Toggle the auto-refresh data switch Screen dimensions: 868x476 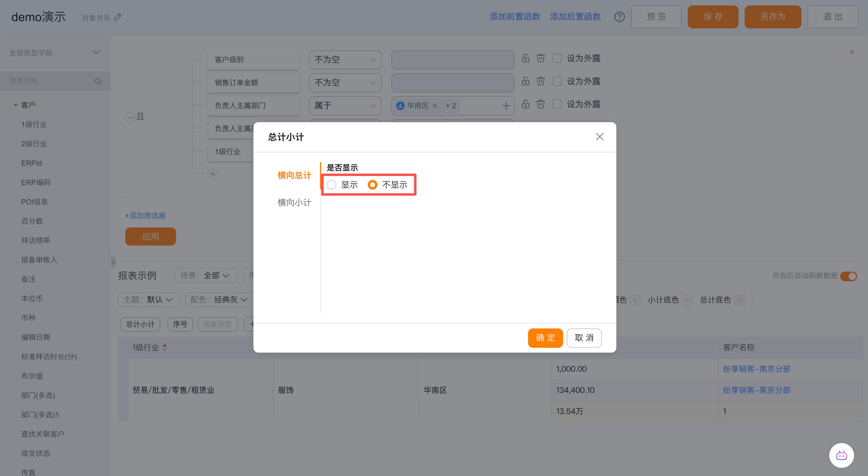[x=848, y=276]
